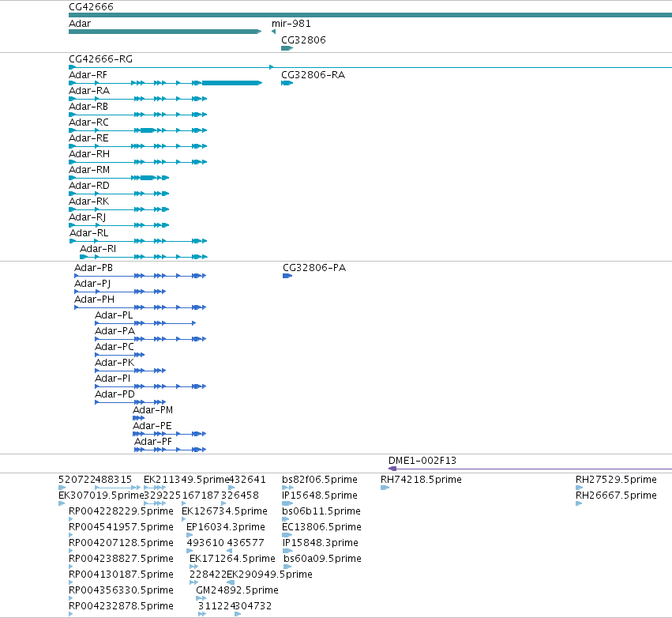Select EST RH26667.5prime label

(x=616, y=496)
